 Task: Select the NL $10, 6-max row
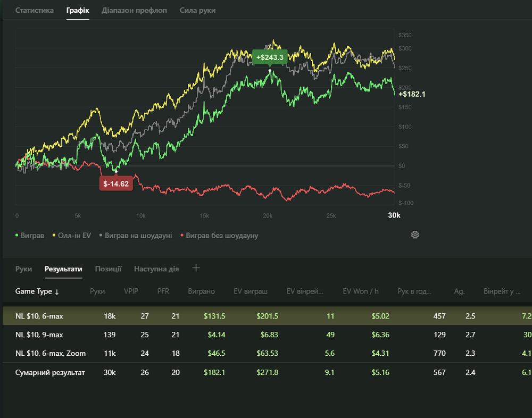39,316
